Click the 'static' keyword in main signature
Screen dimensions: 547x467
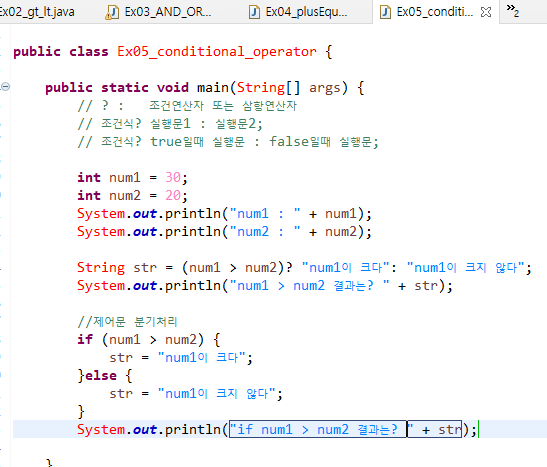(x=125, y=87)
